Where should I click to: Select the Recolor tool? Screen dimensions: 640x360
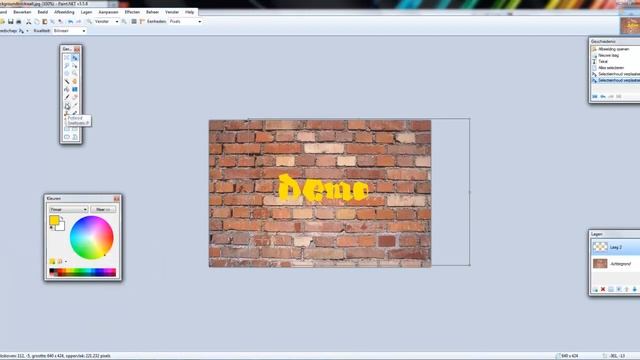pyautogui.click(x=75, y=113)
